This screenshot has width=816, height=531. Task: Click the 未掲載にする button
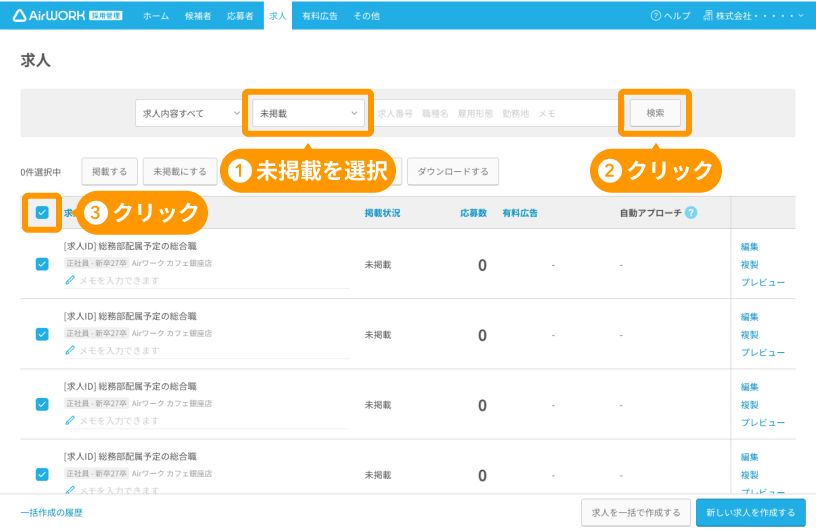[x=180, y=171]
